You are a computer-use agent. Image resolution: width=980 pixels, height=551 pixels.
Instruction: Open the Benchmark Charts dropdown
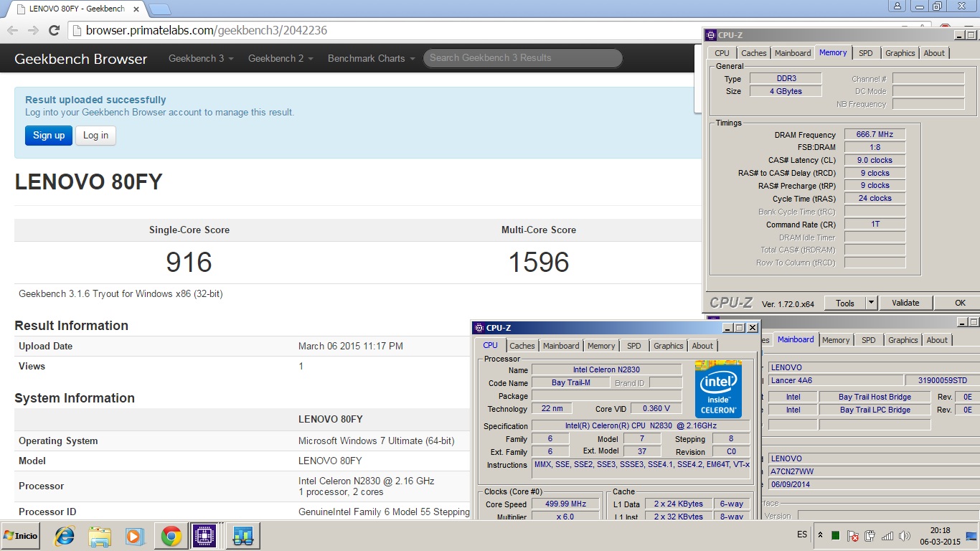pos(371,58)
